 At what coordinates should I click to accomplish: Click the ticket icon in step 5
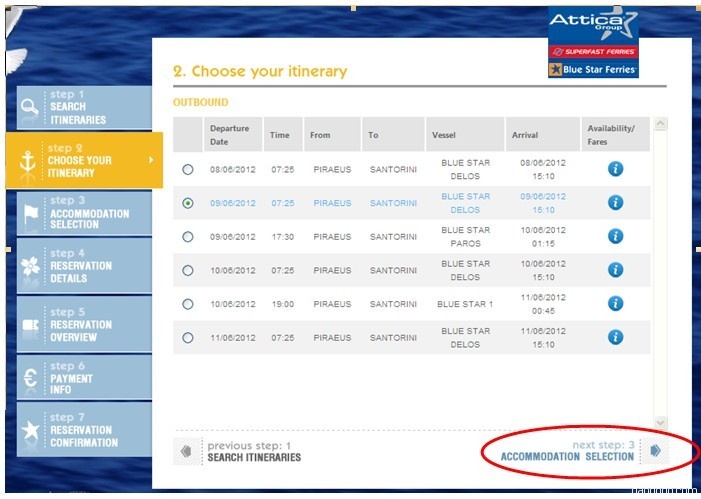(30, 325)
